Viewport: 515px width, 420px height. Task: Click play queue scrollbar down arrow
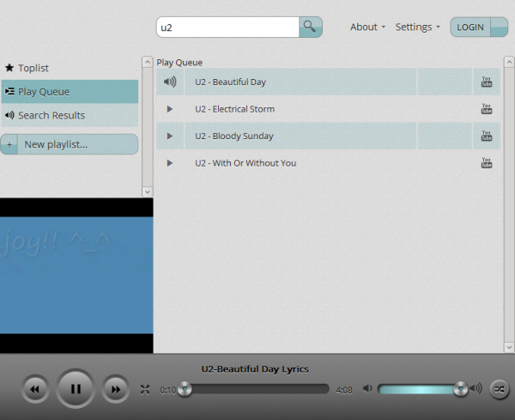click(x=509, y=347)
